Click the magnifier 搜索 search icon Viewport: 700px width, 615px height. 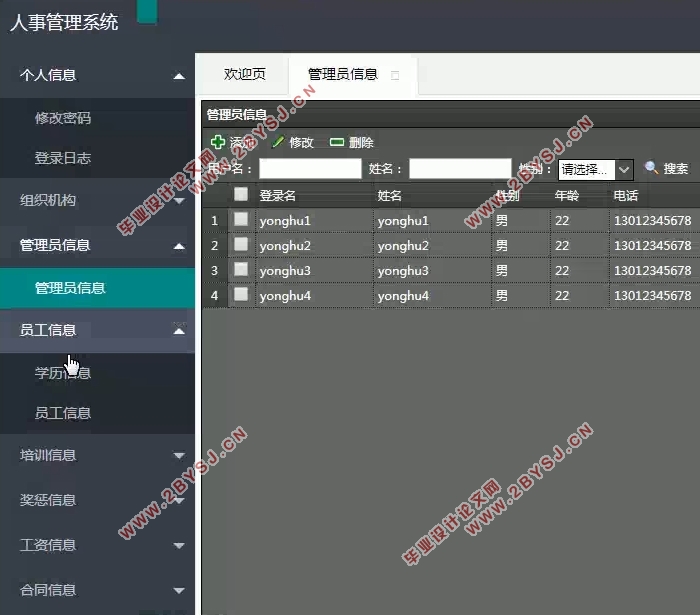click(651, 169)
